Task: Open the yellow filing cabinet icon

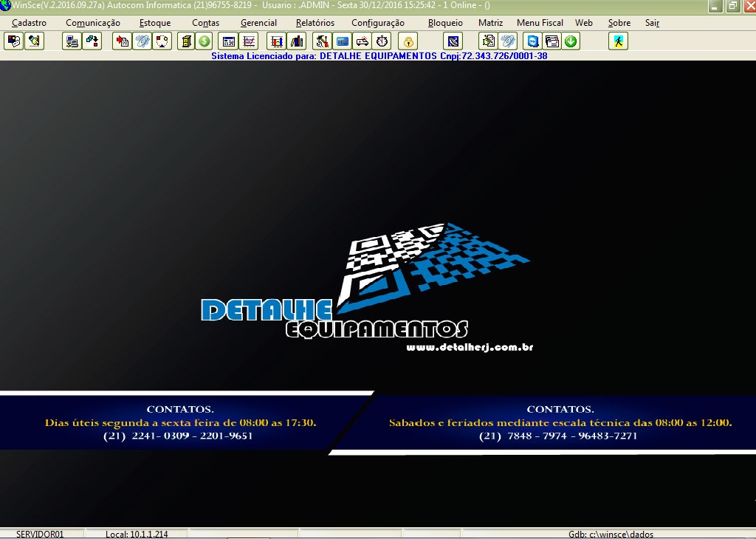Action: click(x=185, y=41)
